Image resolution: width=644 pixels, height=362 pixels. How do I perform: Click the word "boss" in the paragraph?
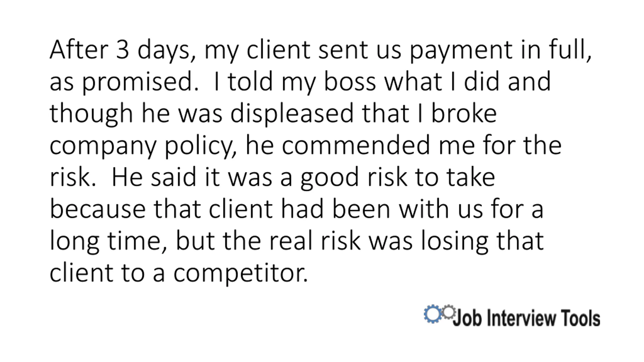coord(350,81)
